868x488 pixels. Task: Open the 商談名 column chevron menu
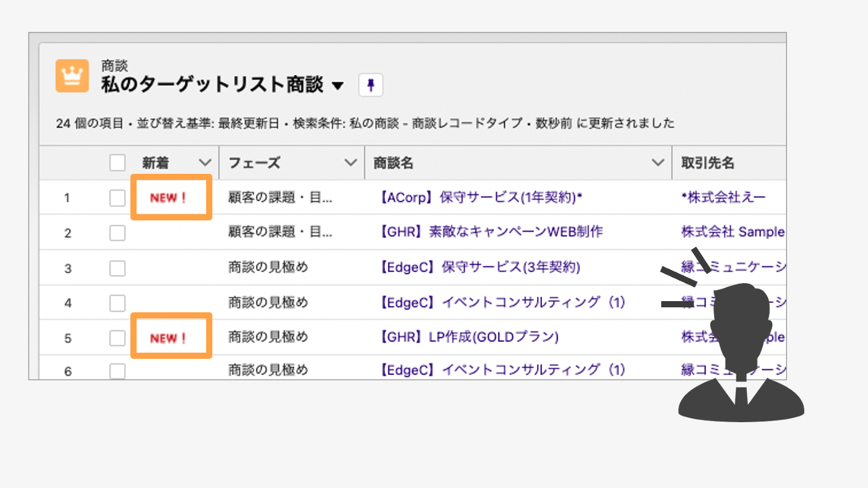pos(658,163)
